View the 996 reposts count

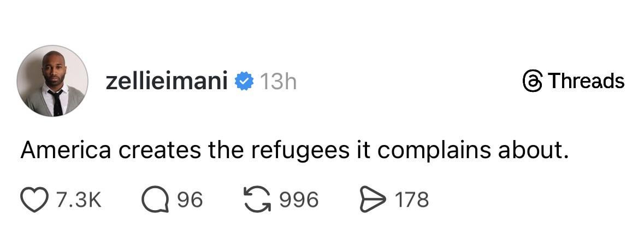[298, 199]
